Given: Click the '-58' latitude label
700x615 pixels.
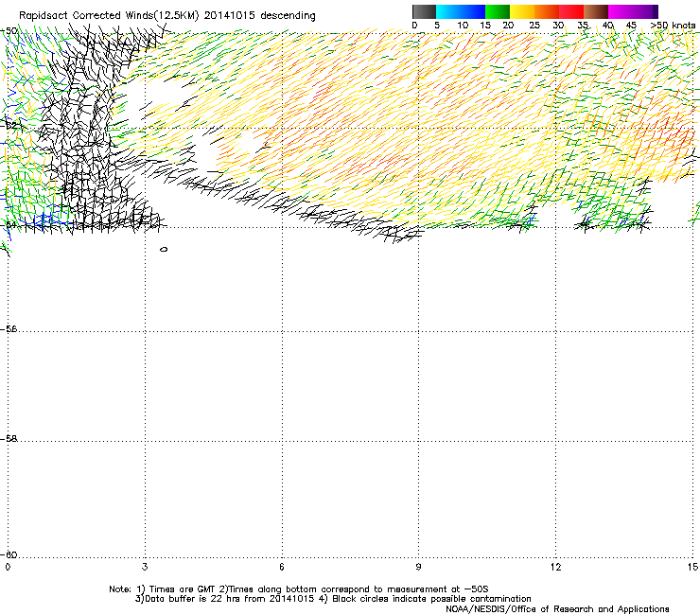Looking at the screenshot, I should coord(9,439).
